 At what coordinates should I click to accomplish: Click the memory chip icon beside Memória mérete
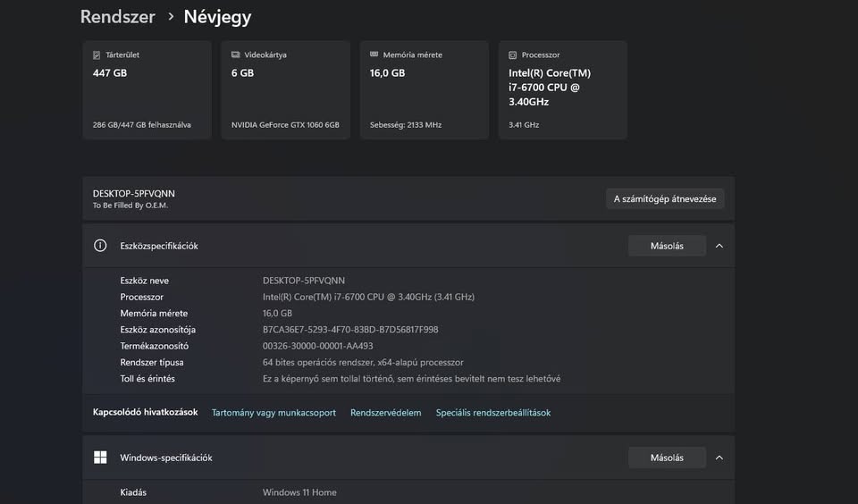374,55
